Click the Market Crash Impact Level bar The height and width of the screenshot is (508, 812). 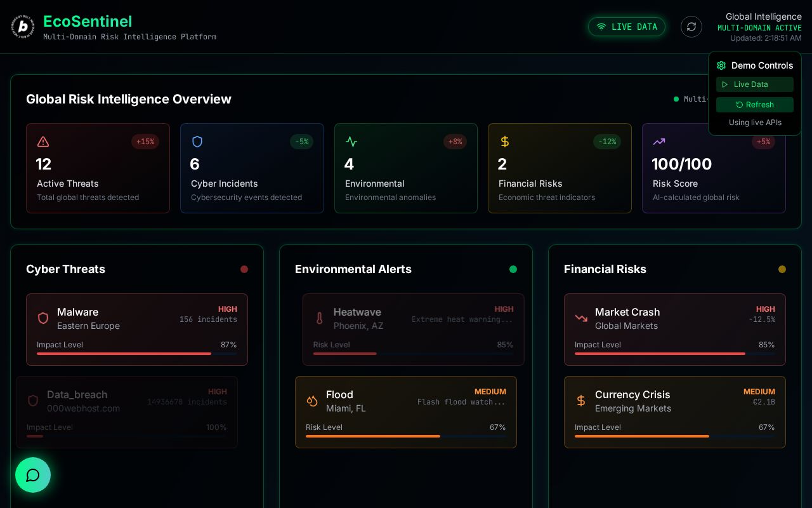675,354
